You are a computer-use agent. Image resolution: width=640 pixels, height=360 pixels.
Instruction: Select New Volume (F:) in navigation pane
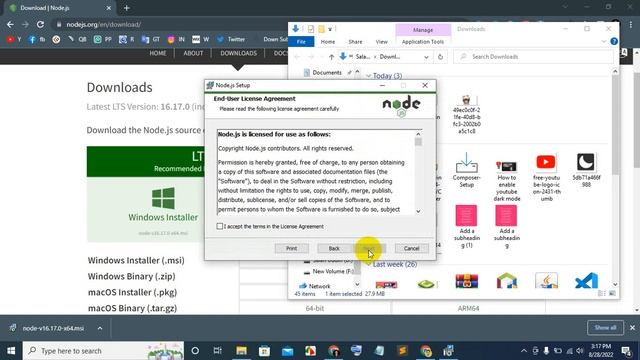coord(333,271)
